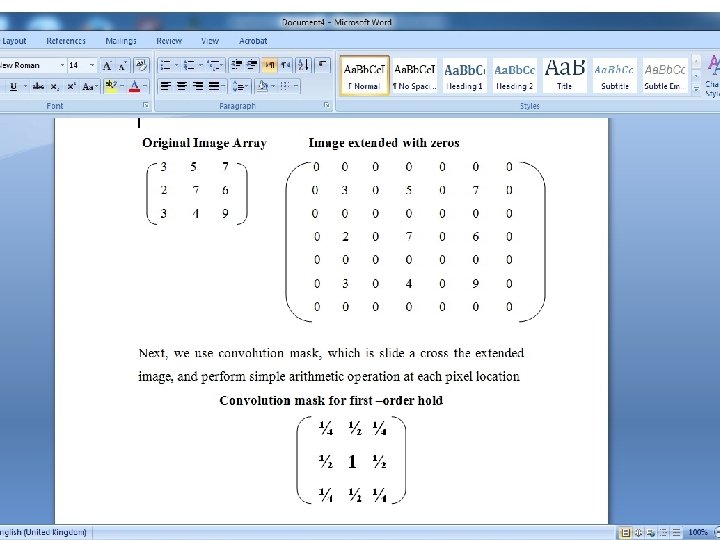
Task: Switch to Web Layout view
Action: click(x=651, y=533)
